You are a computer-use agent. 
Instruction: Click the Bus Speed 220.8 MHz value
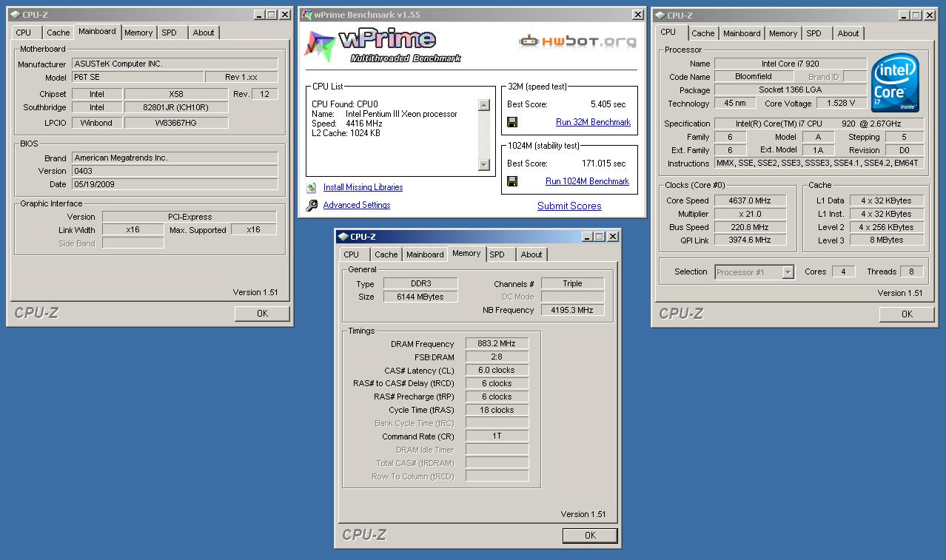(749, 227)
